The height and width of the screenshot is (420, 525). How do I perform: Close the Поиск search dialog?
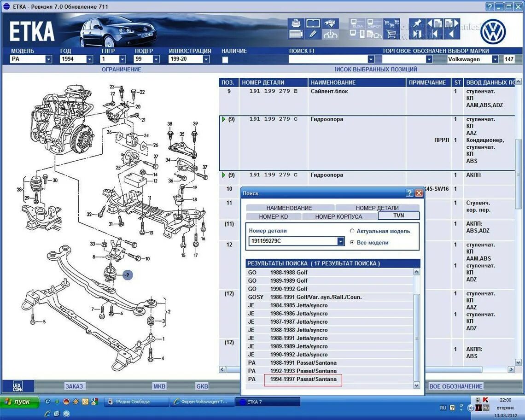(x=419, y=193)
